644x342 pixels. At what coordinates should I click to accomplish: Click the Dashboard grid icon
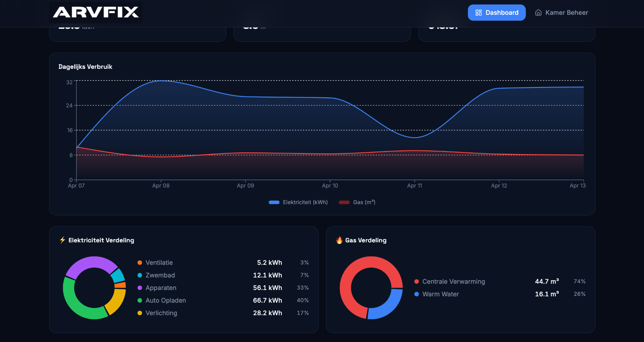(x=478, y=13)
